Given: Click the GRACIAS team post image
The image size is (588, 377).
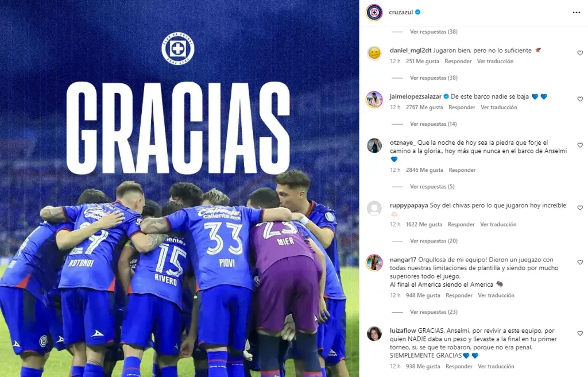Looking at the screenshot, I should [x=179, y=188].
